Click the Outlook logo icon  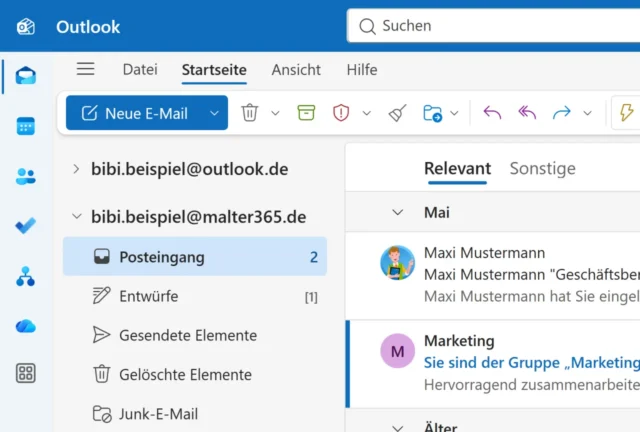tap(26, 27)
